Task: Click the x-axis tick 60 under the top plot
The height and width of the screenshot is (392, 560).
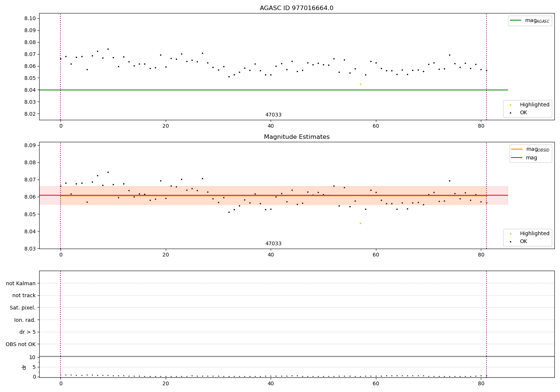Action: [376, 126]
